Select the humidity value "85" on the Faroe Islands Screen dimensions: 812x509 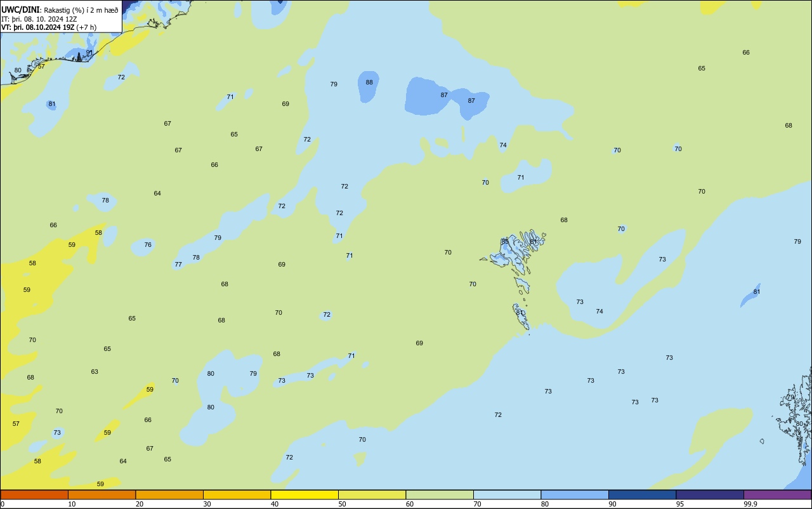coord(505,242)
